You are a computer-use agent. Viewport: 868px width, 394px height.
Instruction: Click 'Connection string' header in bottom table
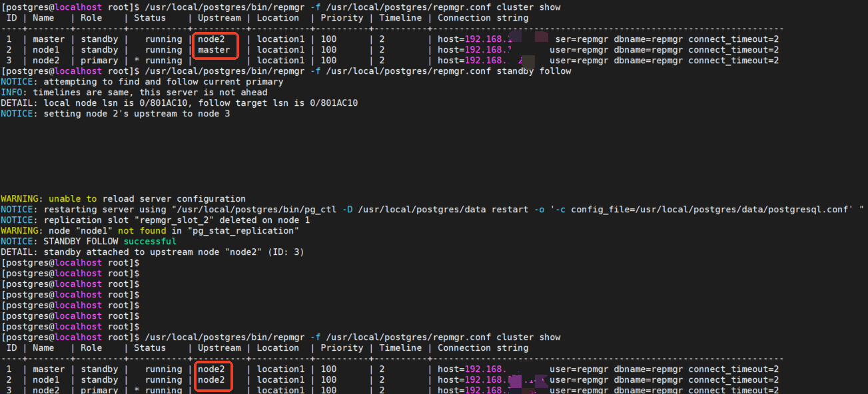(483, 348)
